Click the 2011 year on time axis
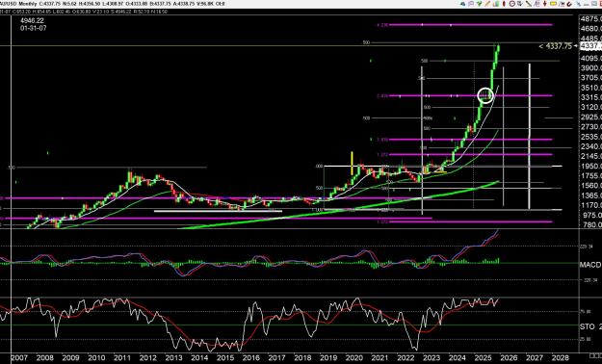This screenshot has height=364, width=602. 122,358
